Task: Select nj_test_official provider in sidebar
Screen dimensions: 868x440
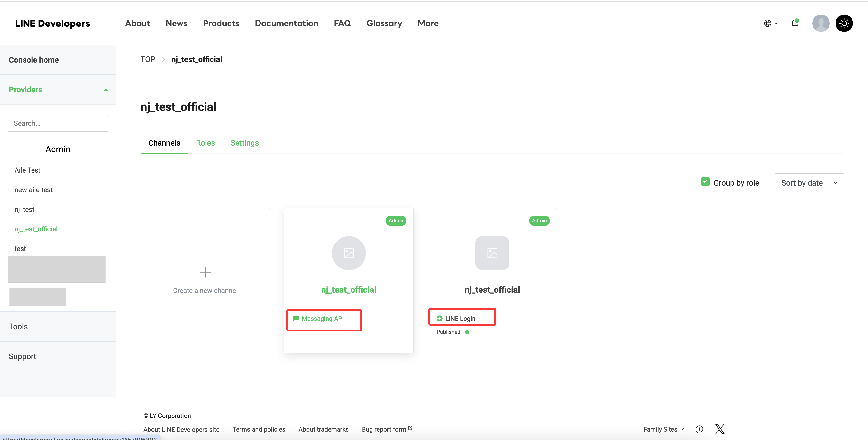Action: (x=36, y=229)
